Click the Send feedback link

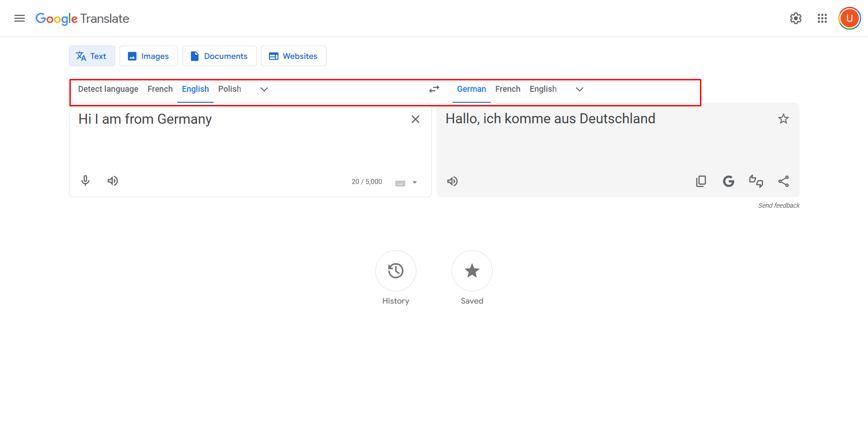click(x=779, y=205)
